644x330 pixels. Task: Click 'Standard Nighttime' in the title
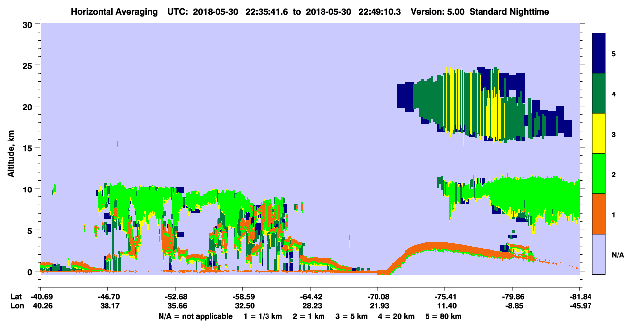(x=510, y=11)
